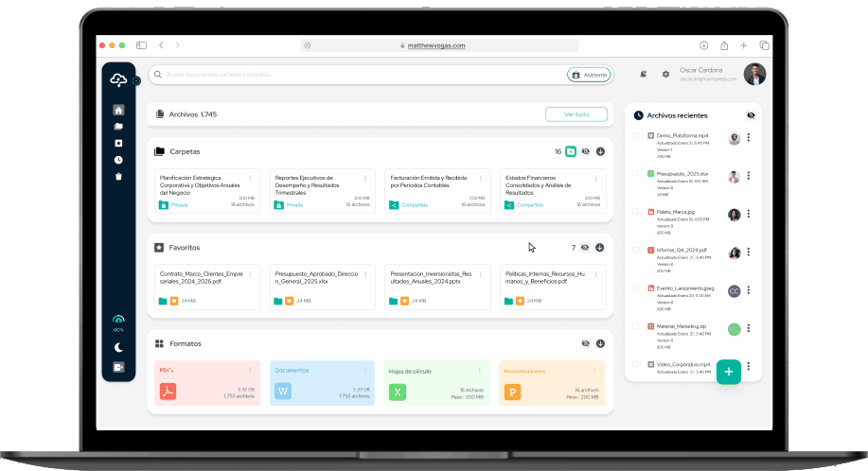Open options menu for Contrato_Marco file
Viewport: 868px width, 471px height.
coord(250,274)
